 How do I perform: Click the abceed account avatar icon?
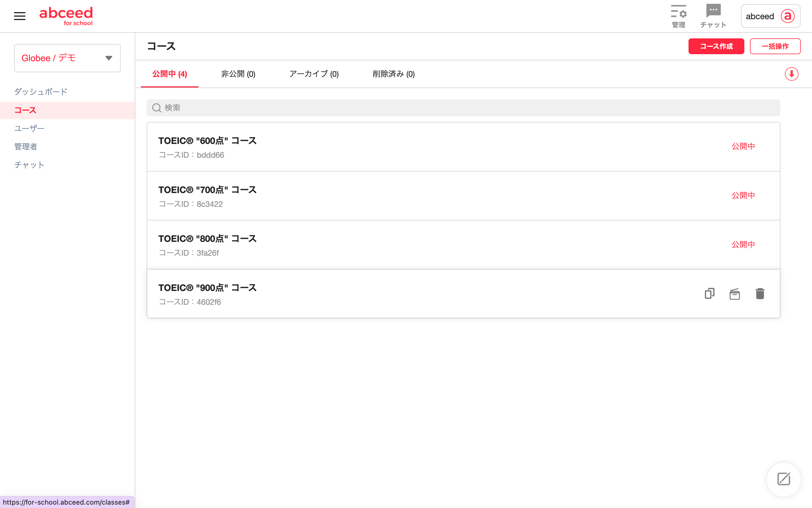pyautogui.click(x=787, y=16)
